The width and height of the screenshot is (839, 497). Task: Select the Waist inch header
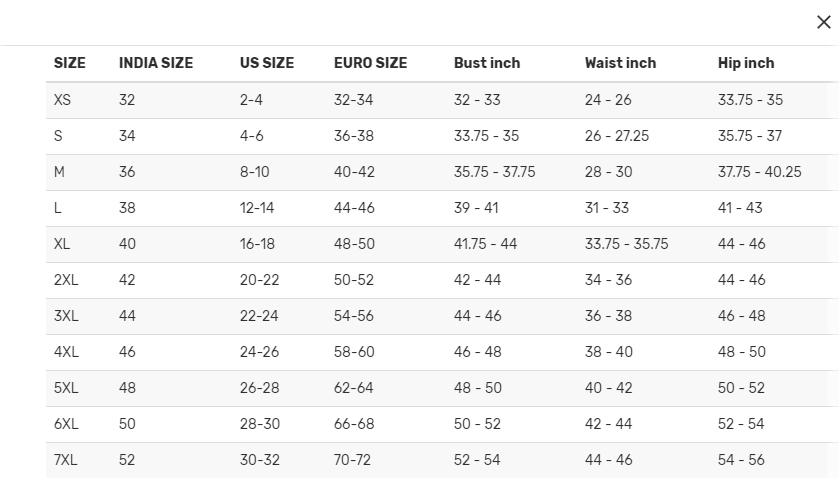point(620,63)
